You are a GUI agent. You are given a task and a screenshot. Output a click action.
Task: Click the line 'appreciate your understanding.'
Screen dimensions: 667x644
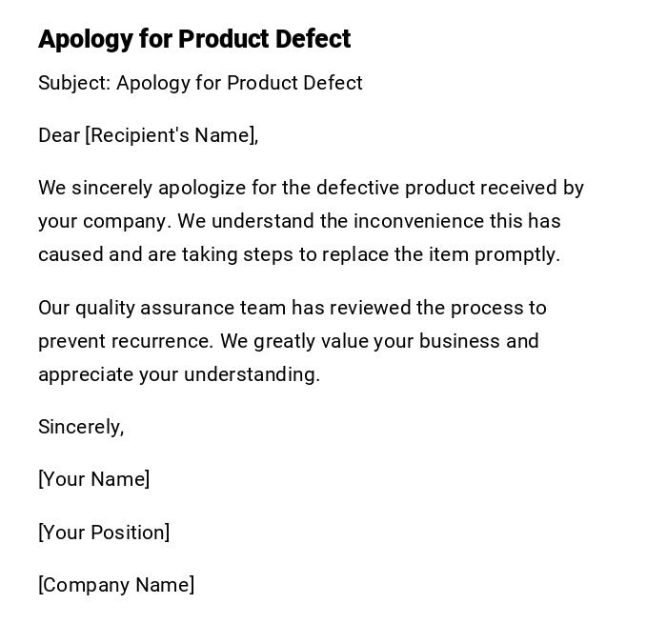179,374
